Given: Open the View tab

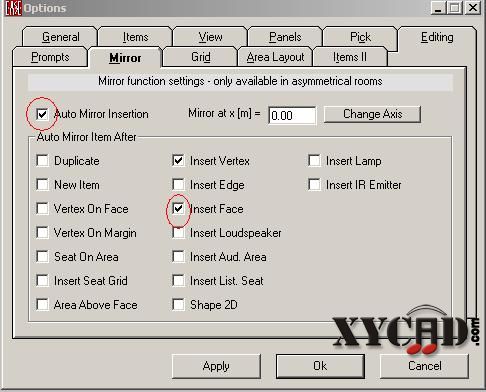Looking at the screenshot, I should [x=210, y=37].
